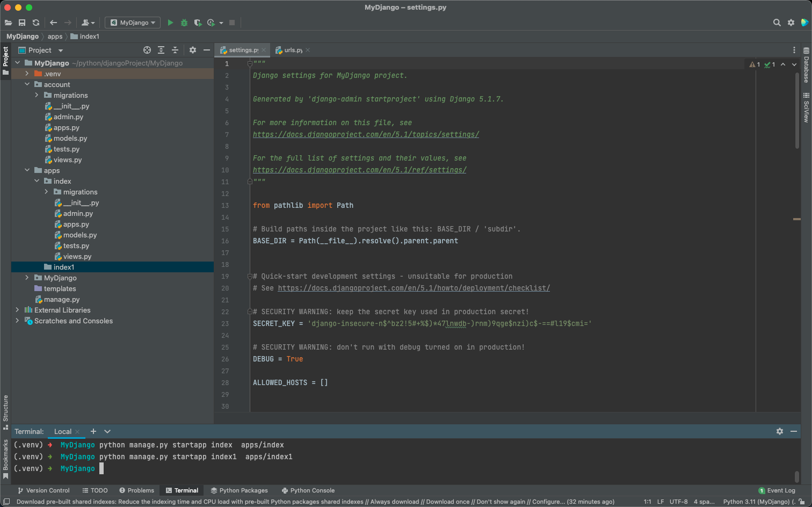This screenshot has height=507, width=812.
Task: Start debugging with the bug icon
Action: point(184,23)
